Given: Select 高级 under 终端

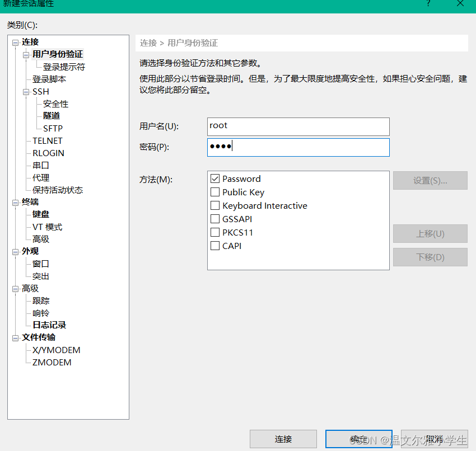Looking at the screenshot, I should pyautogui.click(x=41, y=239).
